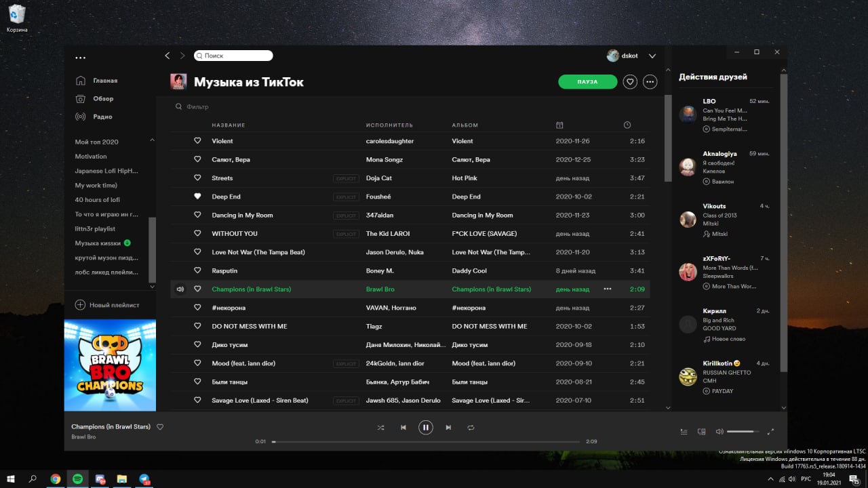868x488 pixels.
Task: Open the play queue
Action: [x=684, y=431]
